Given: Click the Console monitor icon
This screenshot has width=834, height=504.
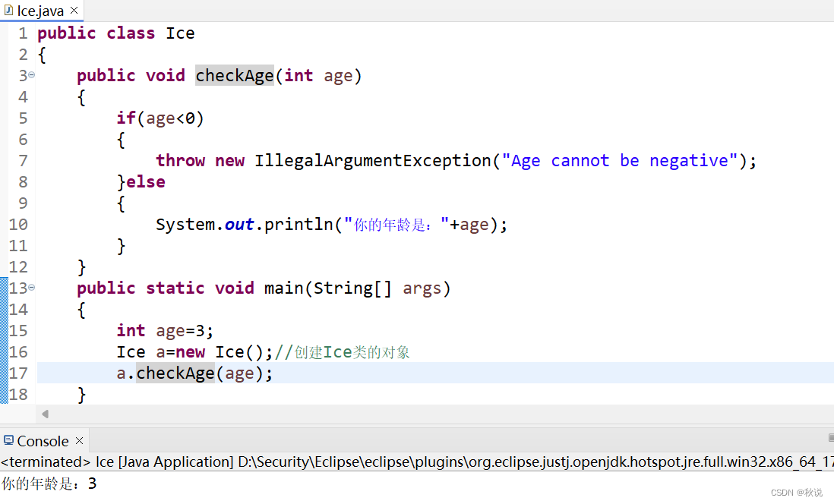Looking at the screenshot, I should click(x=8, y=440).
